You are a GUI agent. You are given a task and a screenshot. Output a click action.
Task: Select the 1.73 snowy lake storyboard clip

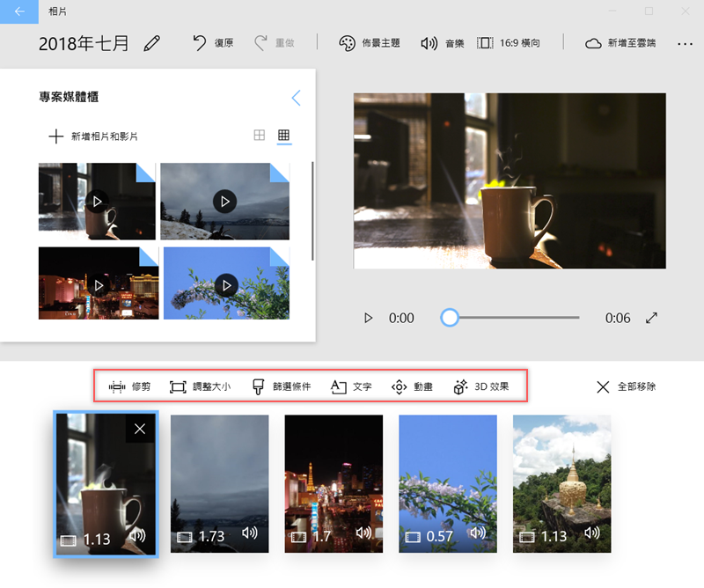[219, 484]
